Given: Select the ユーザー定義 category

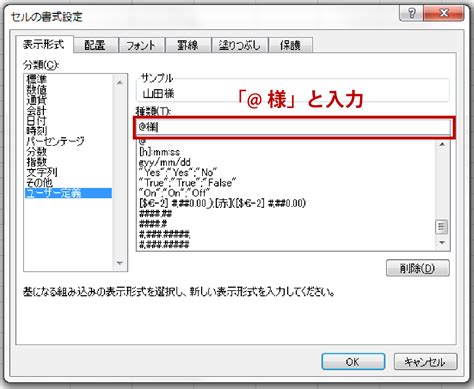Looking at the screenshot, I should [x=68, y=193].
